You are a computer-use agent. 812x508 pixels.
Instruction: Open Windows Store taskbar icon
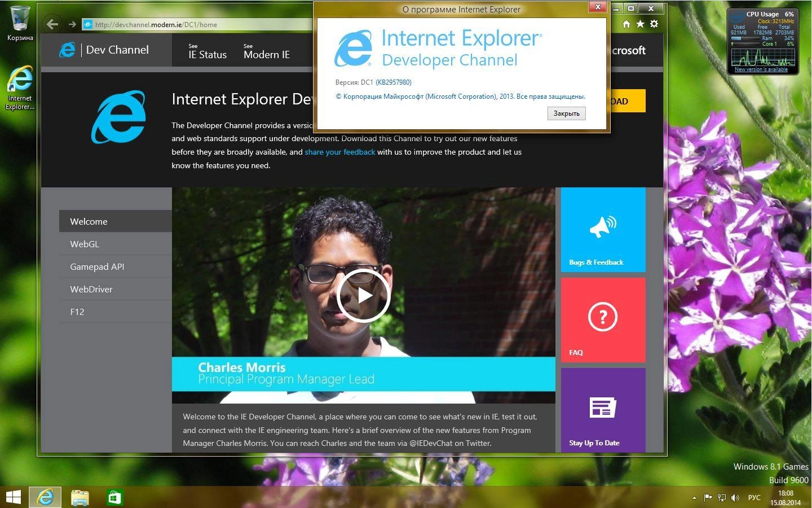pyautogui.click(x=114, y=497)
